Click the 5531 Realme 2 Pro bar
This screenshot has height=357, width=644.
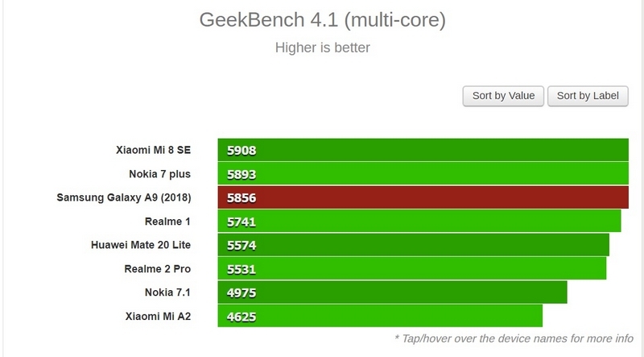412,268
